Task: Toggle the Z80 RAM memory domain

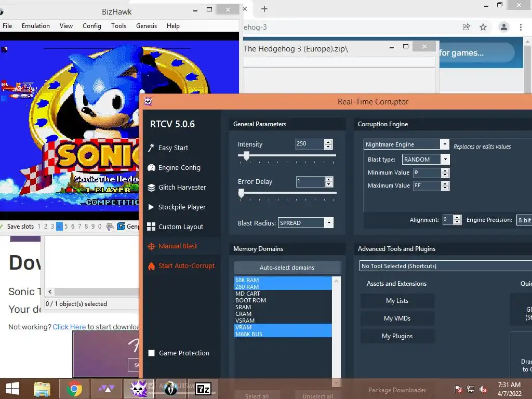Action: pyautogui.click(x=283, y=287)
